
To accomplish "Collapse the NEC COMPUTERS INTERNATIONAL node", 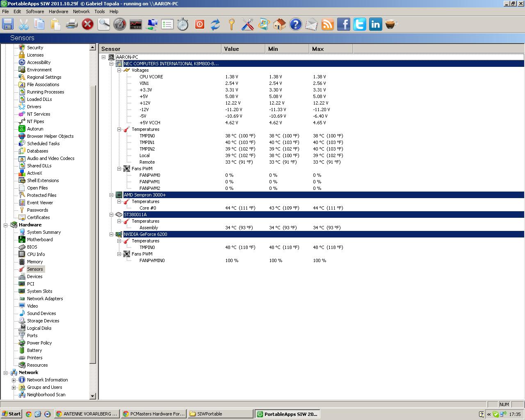I will [112, 64].
